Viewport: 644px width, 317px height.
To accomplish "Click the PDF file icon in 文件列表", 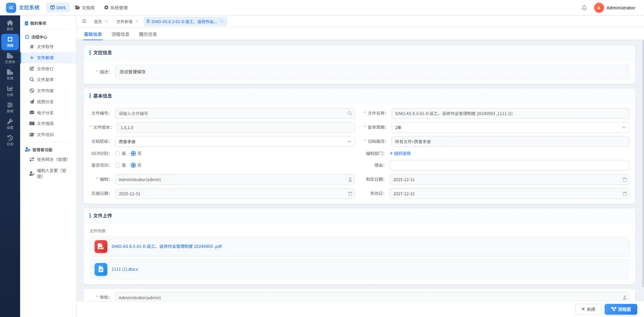I will click(x=101, y=247).
